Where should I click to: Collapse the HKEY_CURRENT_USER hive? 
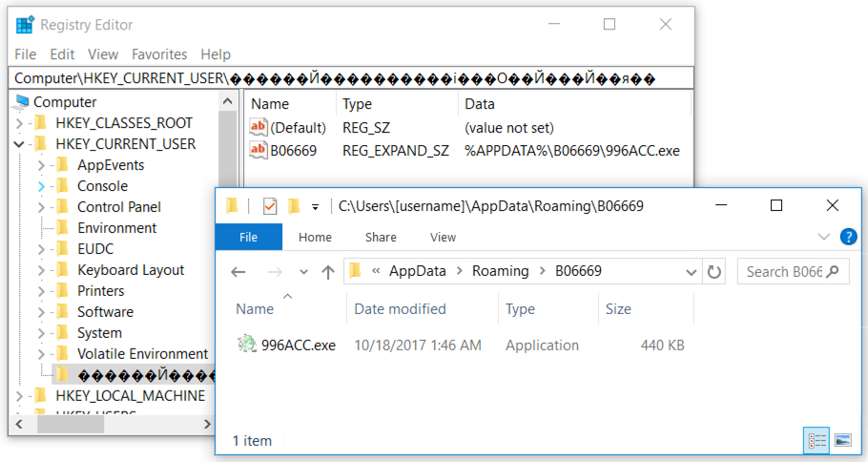click(19, 144)
